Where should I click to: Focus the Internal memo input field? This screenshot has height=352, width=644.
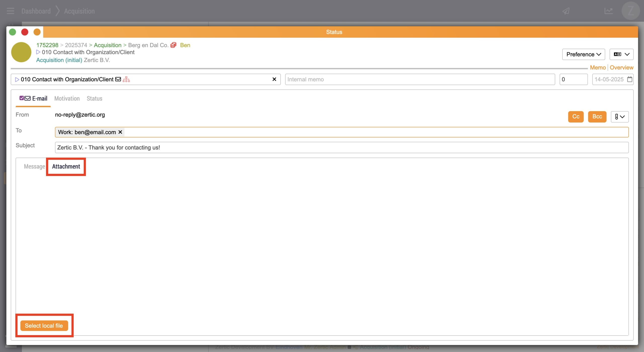(420, 79)
